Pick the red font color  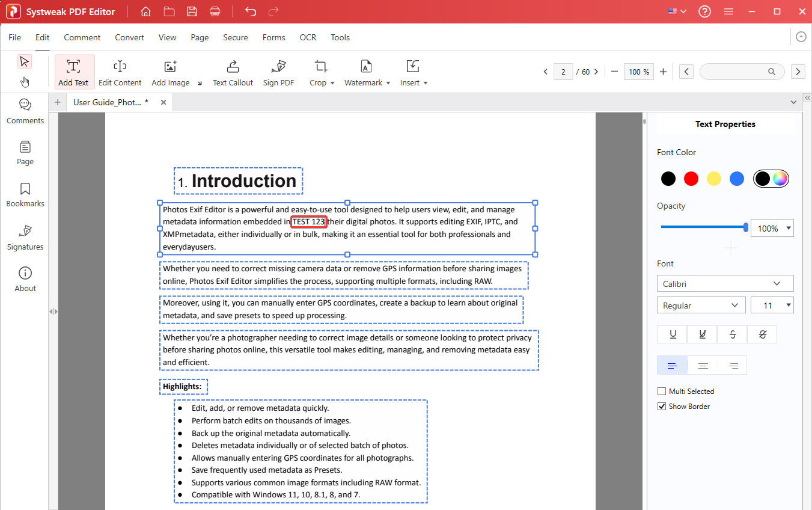(691, 179)
